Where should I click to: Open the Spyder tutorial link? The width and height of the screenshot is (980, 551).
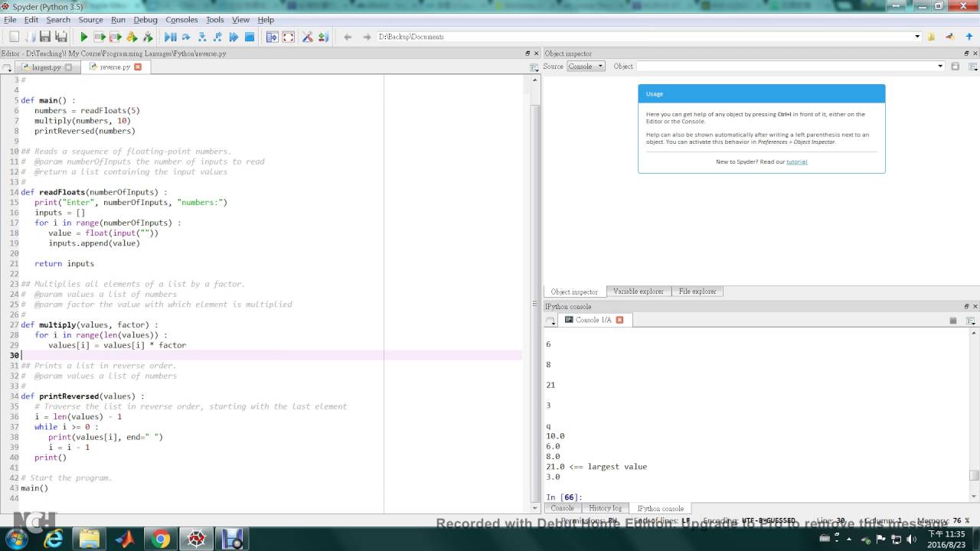(797, 161)
